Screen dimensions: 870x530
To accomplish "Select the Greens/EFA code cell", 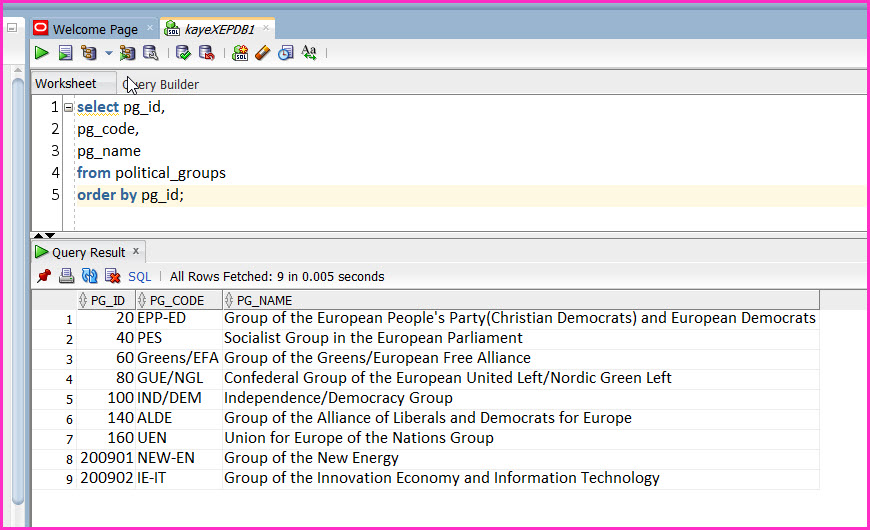I will click(x=179, y=358).
